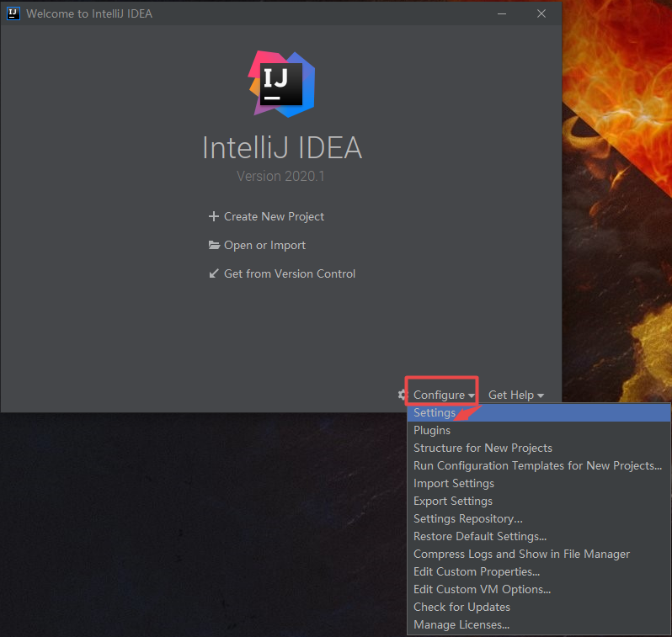Open Run Configuration Templates for New Projects
Image resolution: width=672 pixels, height=637 pixels.
539,465
